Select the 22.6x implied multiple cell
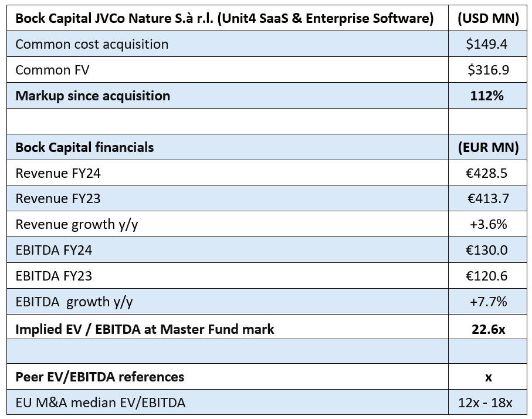 point(488,329)
